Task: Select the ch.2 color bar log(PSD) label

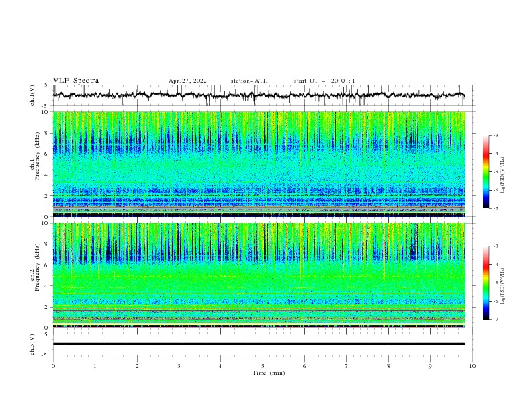Action: pos(503,286)
